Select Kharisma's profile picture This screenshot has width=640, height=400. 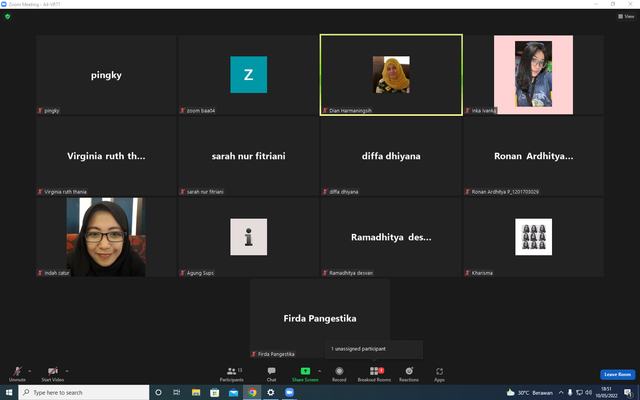coord(533,237)
